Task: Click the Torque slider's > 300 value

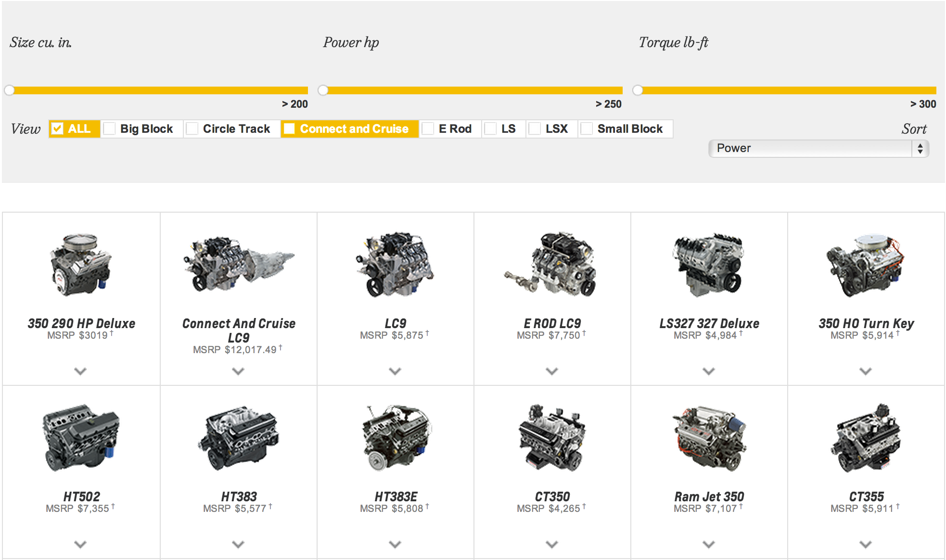Action: pyautogui.click(x=923, y=104)
